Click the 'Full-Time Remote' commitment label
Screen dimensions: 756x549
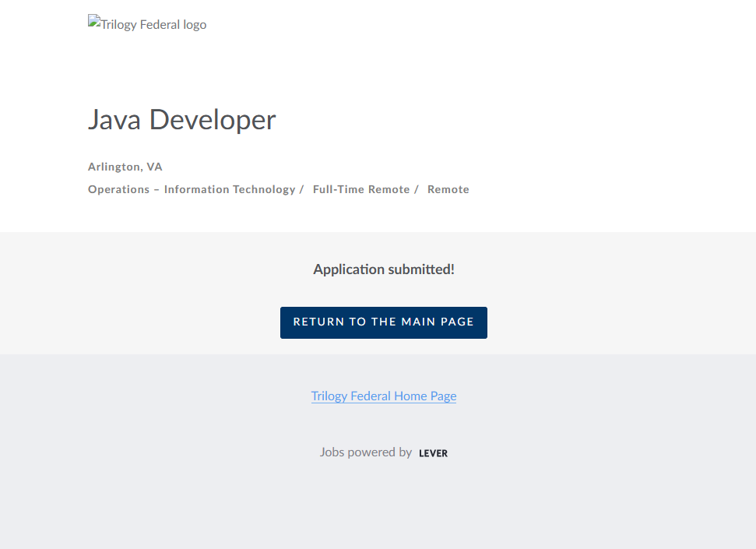[360, 189]
